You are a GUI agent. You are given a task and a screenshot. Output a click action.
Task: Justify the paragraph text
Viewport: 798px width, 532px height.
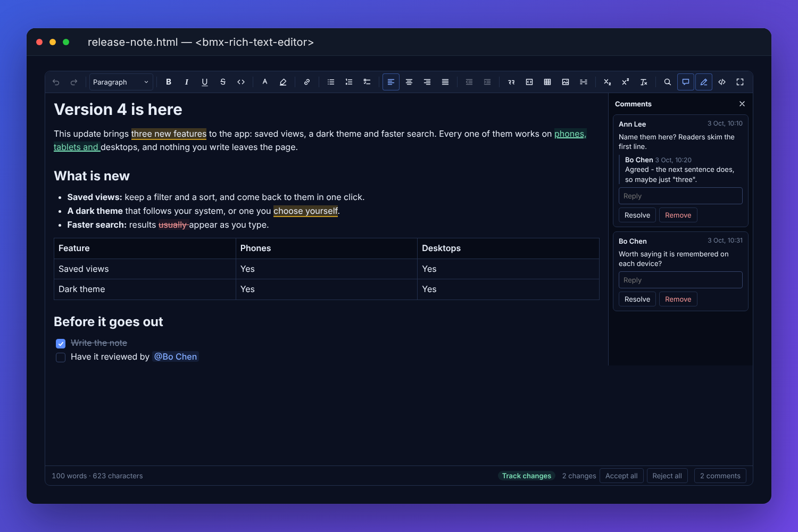pyautogui.click(x=445, y=82)
